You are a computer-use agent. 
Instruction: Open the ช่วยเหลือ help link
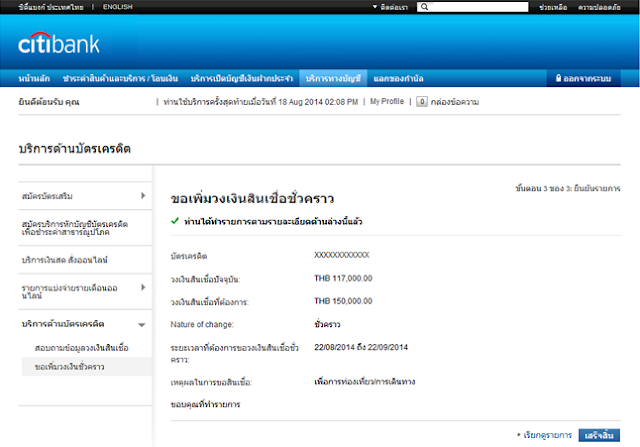553,7
